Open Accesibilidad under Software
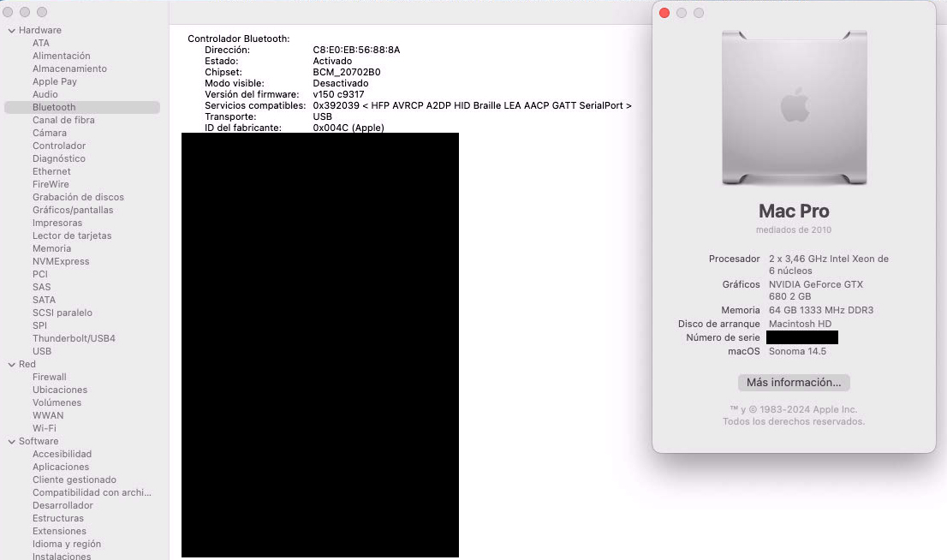This screenshot has height=560, width=947. (x=63, y=454)
